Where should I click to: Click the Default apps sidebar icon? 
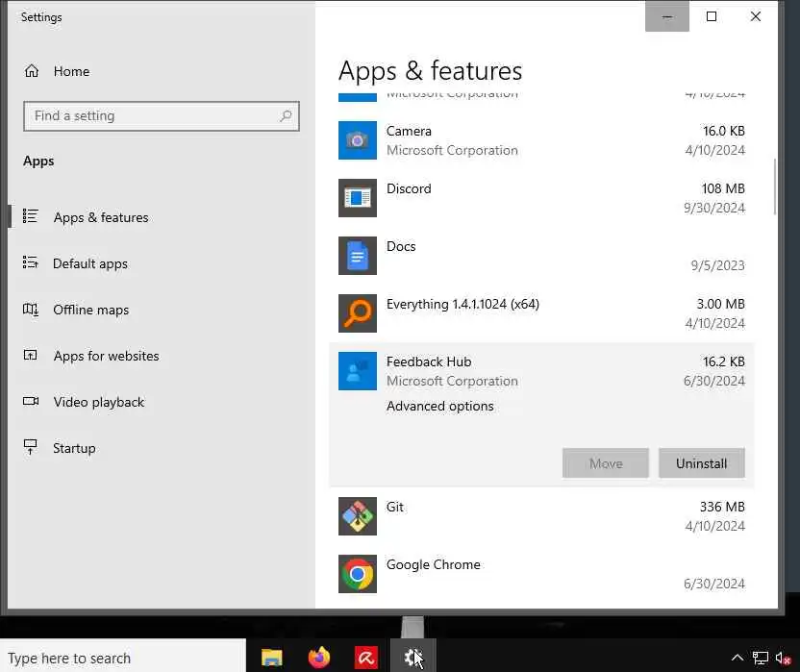pos(30,262)
